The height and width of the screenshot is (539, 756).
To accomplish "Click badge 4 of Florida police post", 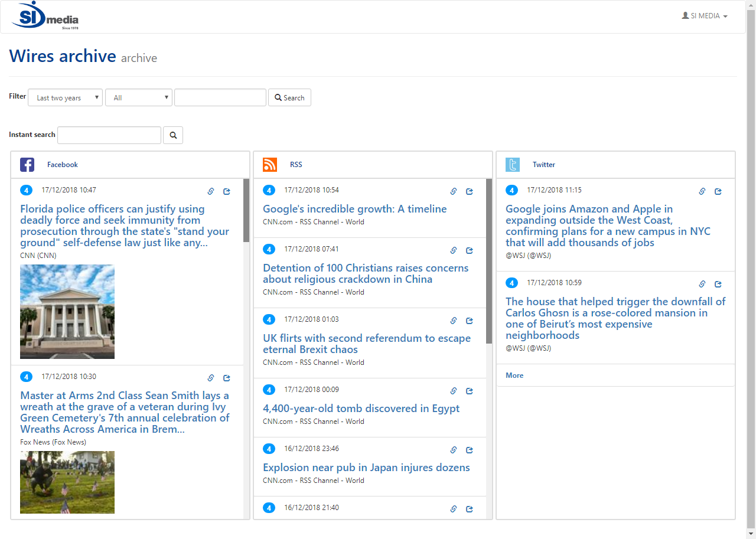I will pos(26,190).
